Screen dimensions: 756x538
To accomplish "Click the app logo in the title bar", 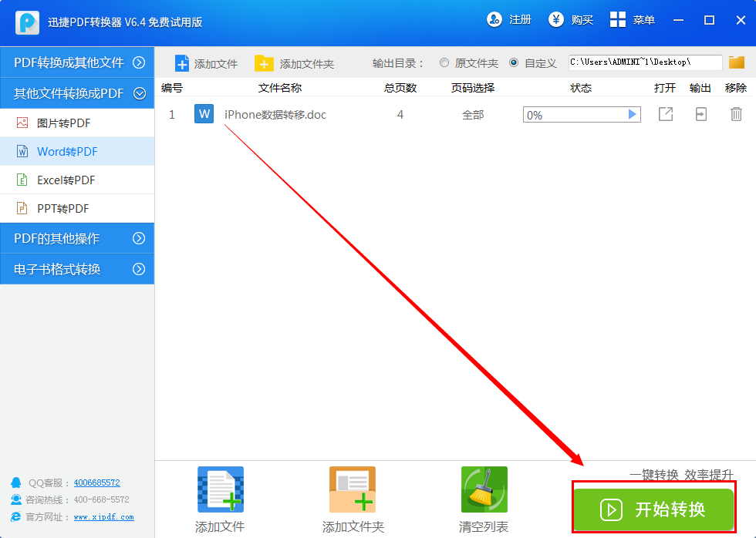I will point(27,22).
